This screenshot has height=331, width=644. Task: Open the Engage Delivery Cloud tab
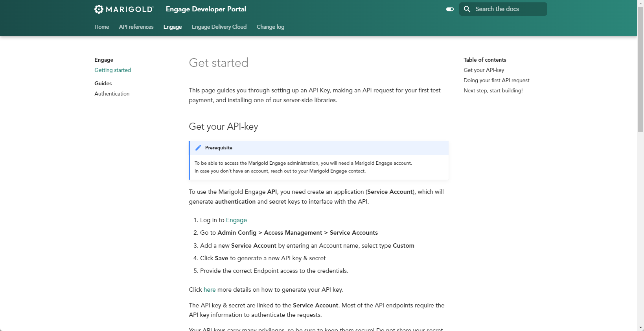pos(219,27)
